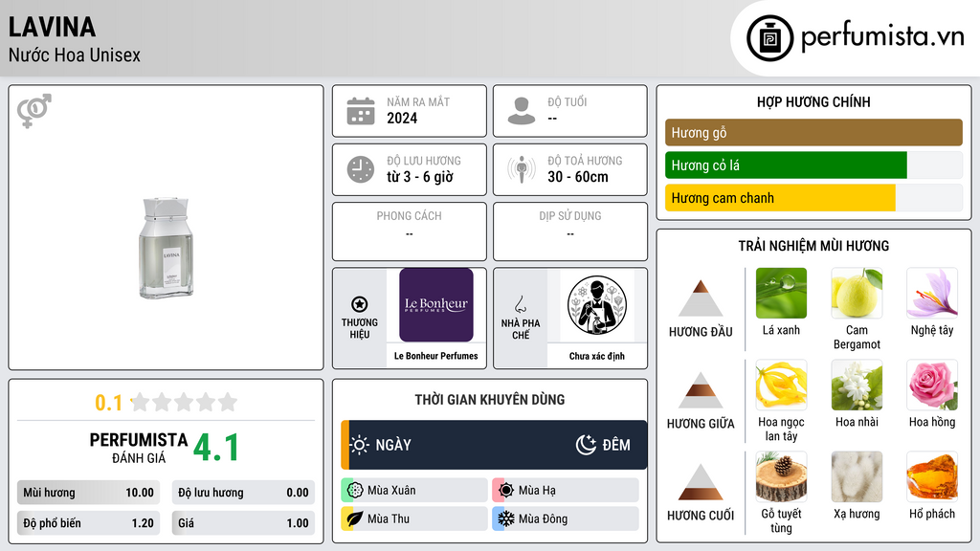Click the Ngày - Đêm usage time bar

(x=494, y=445)
